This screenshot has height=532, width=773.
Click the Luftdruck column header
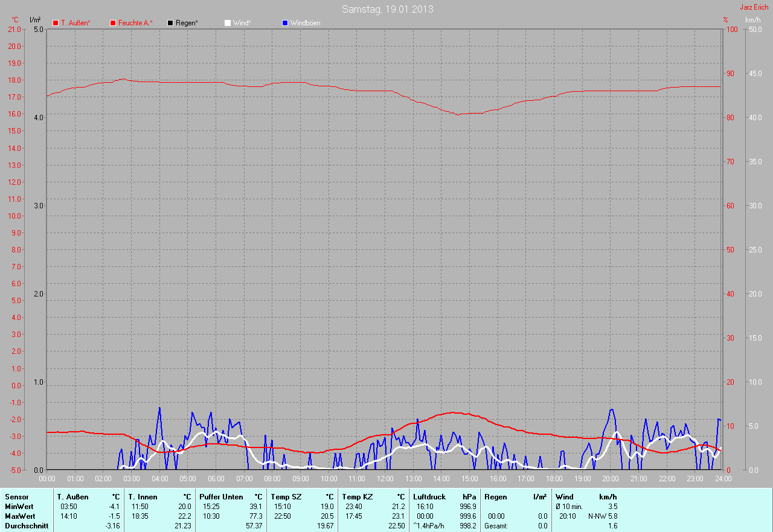(x=429, y=497)
